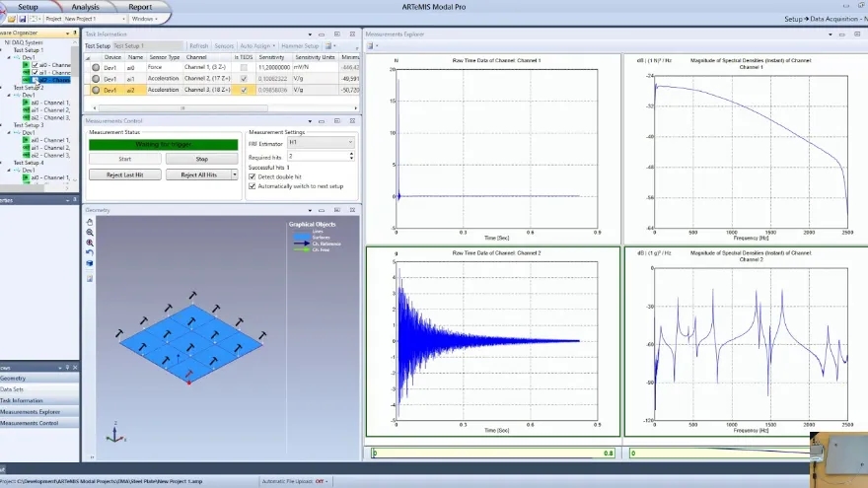Select the pan hand tool in Geometry

90,222
